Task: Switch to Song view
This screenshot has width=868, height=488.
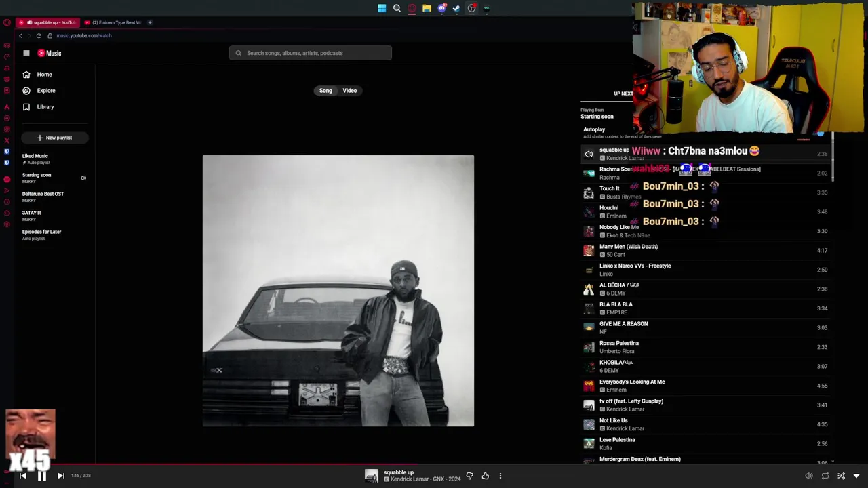Action: 325,91
